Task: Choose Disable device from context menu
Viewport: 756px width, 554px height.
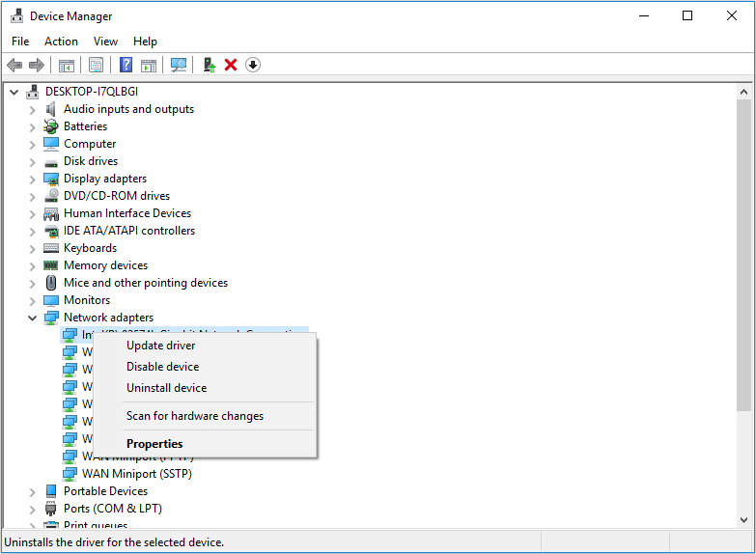Action: point(206,367)
